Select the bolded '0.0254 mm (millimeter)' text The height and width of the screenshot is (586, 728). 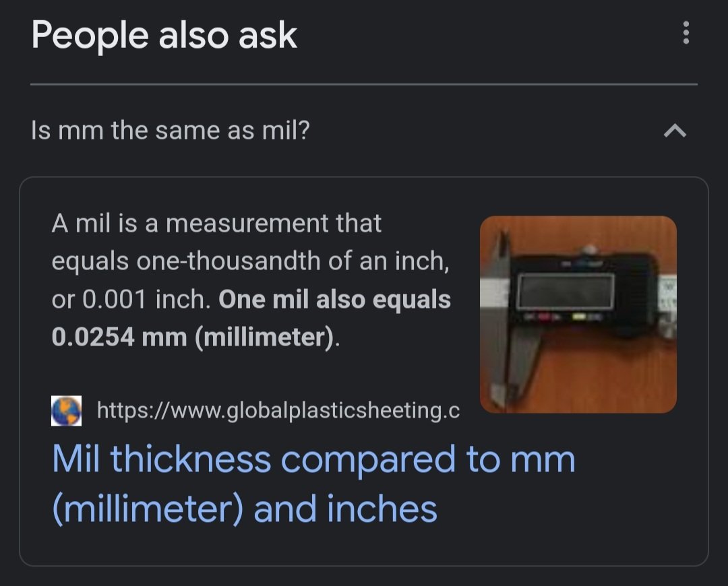click(x=193, y=337)
